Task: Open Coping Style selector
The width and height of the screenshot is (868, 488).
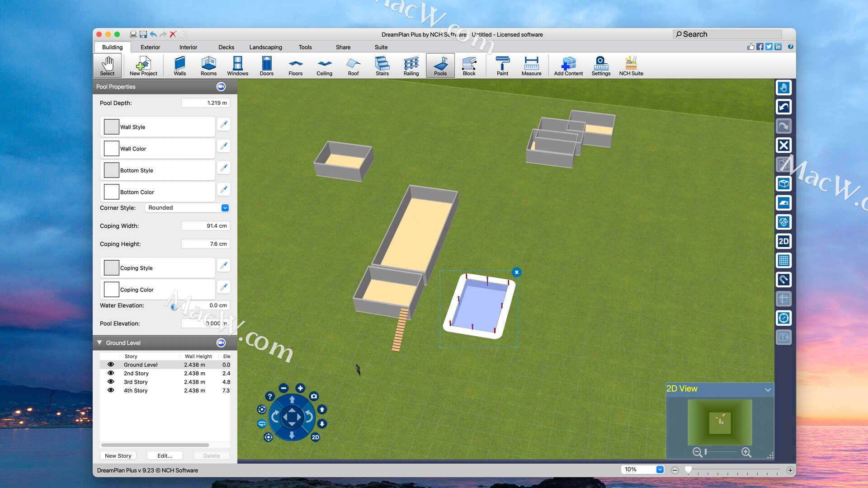Action: (157, 268)
